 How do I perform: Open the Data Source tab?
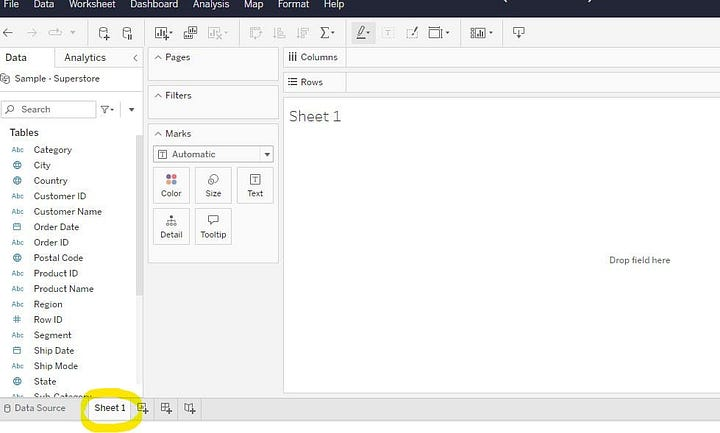(x=35, y=408)
